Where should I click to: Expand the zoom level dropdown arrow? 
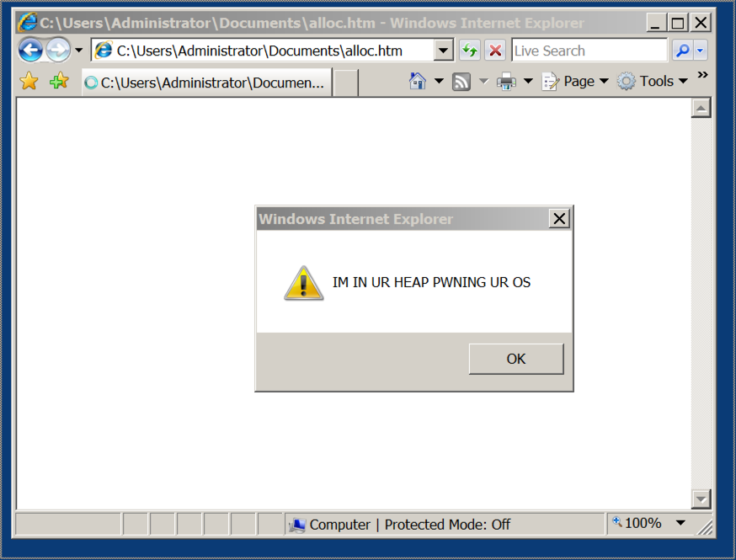tap(680, 522)
